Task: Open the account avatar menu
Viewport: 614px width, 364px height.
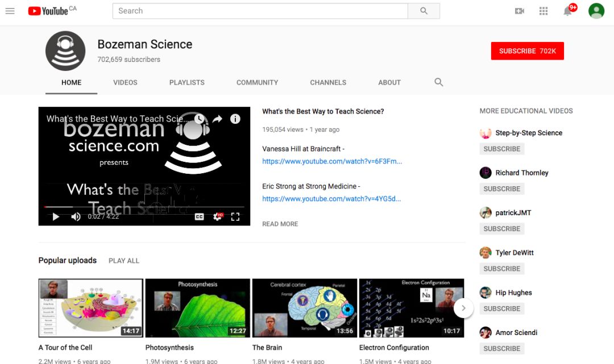Action: (596, 11)
